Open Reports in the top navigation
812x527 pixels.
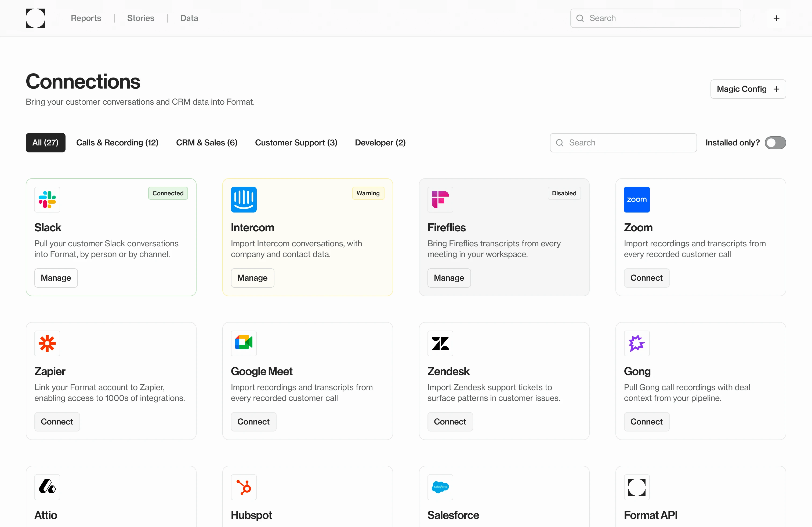click(86, 18)
